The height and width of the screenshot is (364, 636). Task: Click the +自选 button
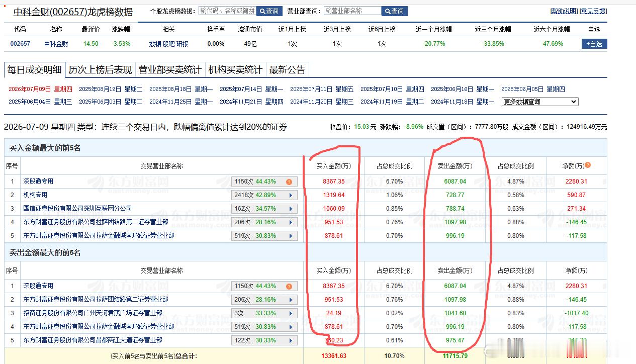click(x=594, y=44)
